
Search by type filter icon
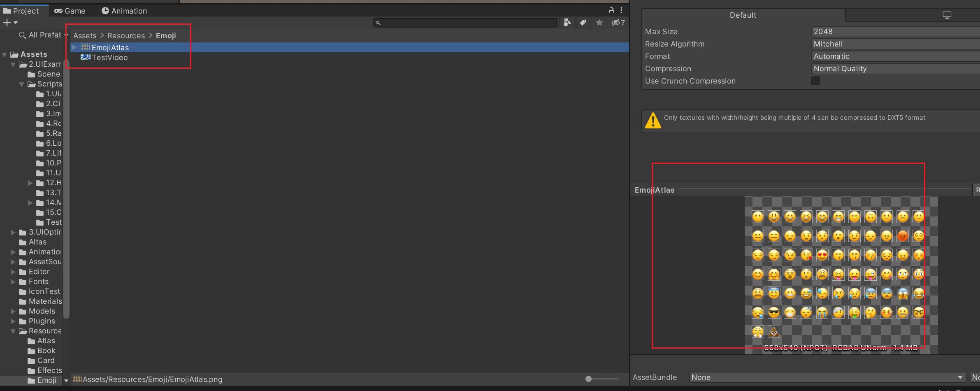567,23
